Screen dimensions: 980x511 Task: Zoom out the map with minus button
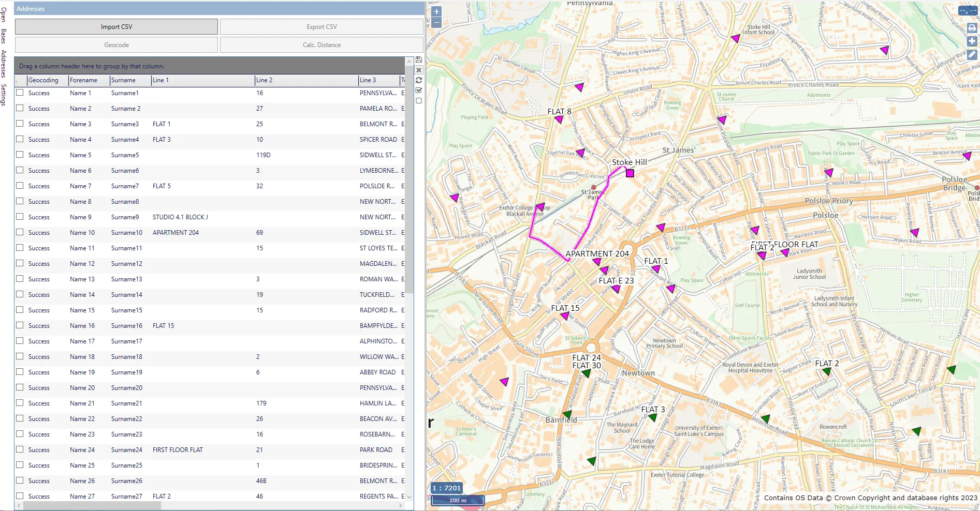coord(436,22)
